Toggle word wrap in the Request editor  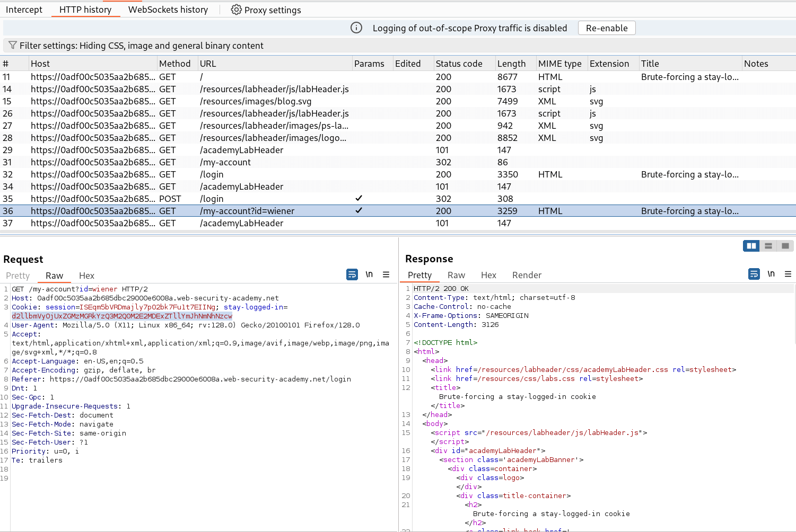(x=352, y=274)
